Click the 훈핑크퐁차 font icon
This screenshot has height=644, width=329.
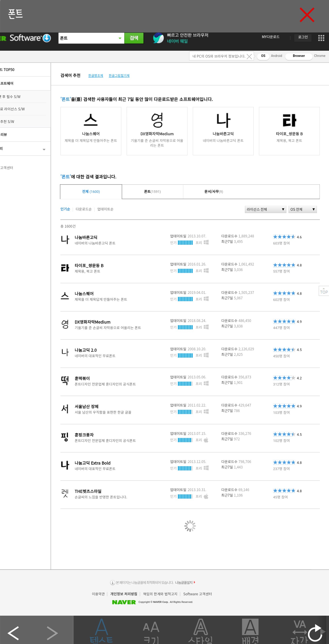tap(65, 437)
